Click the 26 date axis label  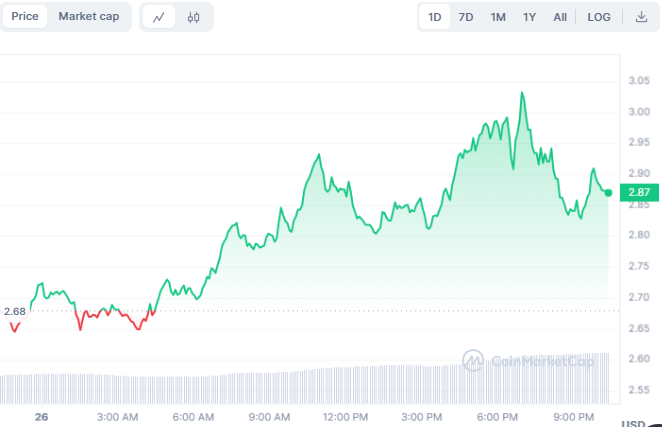click(41, 416)
